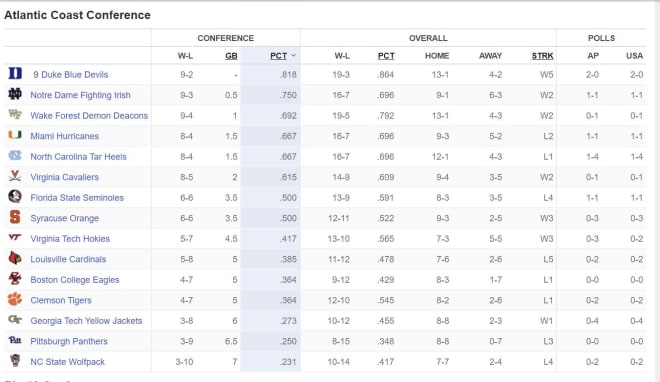
Task: Sort by conference PCT dropdown arrow
Action: coord(293,56)
